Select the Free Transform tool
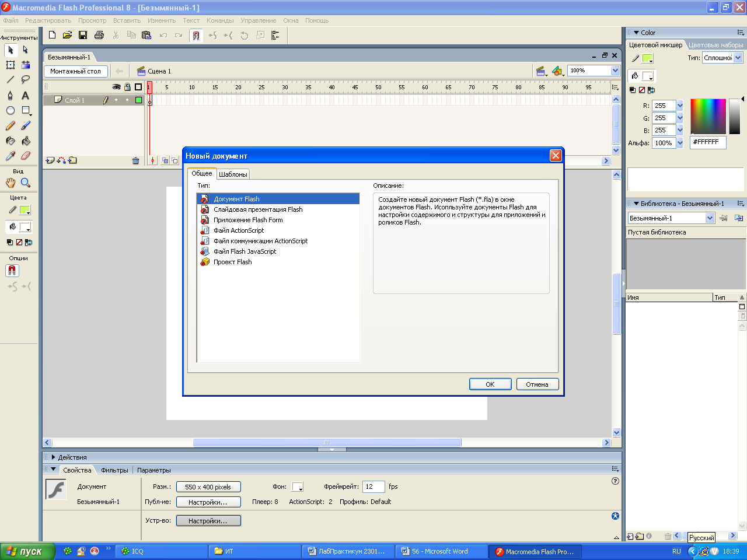 [11, 65]
